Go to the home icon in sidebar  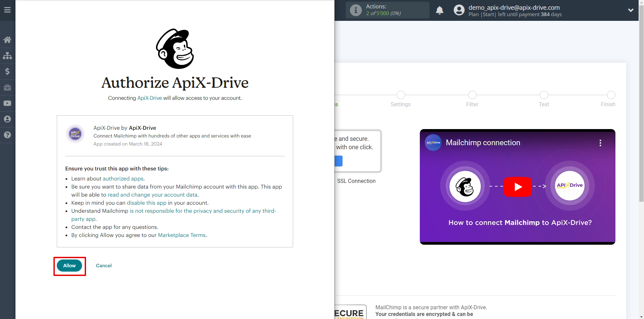coord(7,40)
